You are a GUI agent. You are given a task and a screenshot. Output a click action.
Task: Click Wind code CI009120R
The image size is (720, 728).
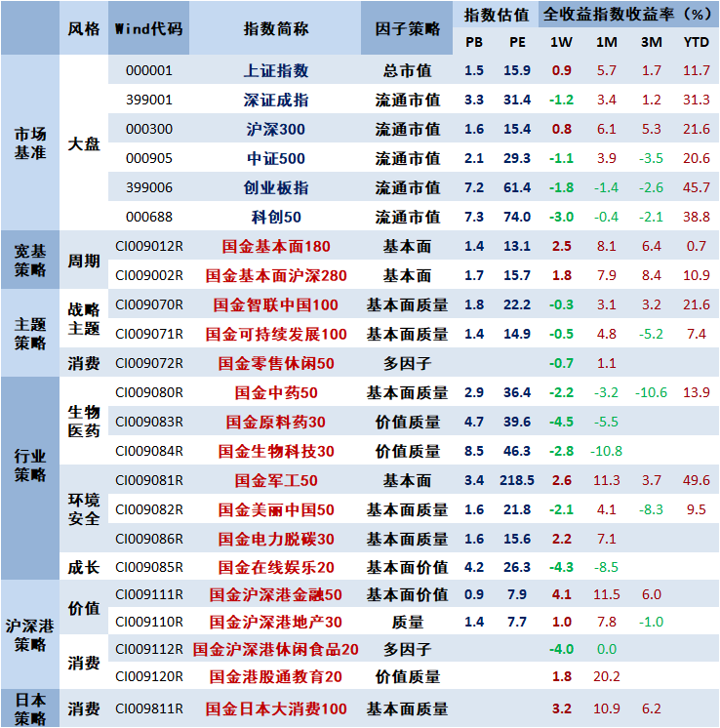(148, 676)
